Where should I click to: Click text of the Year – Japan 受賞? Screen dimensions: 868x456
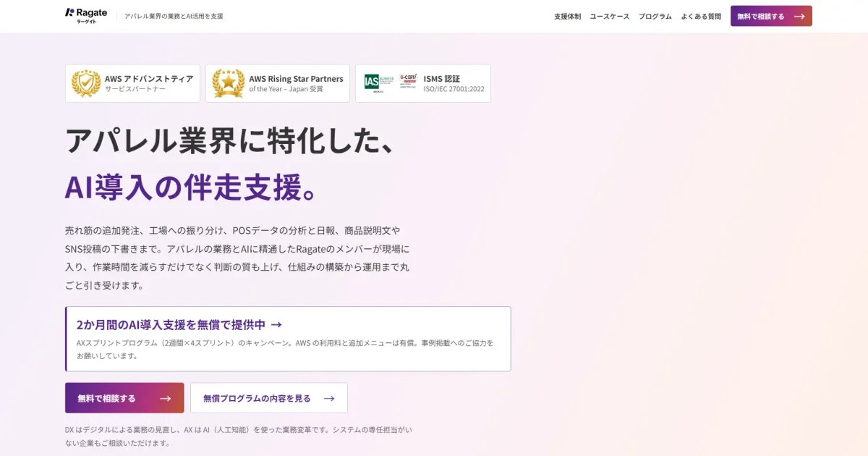coord(286,90)
